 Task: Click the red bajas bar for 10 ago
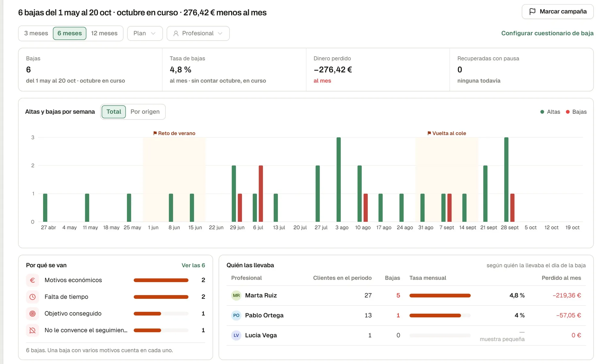(365, 207)
